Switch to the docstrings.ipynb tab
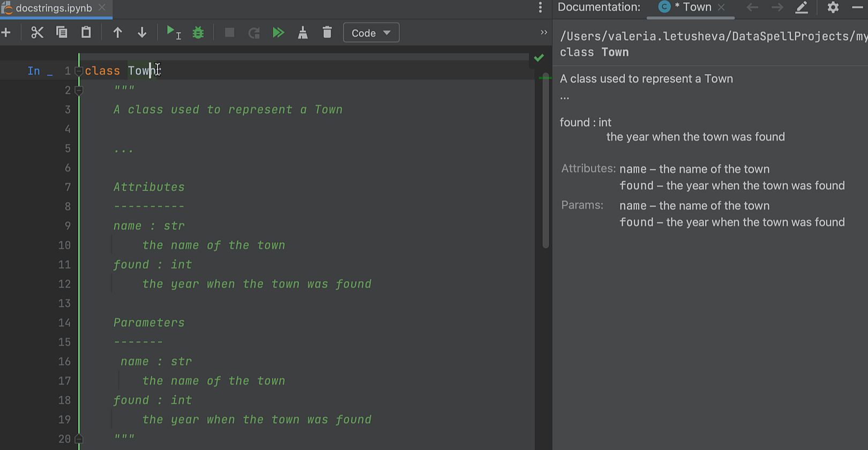The height and width of the screenshot is (450, 868). 53,8
